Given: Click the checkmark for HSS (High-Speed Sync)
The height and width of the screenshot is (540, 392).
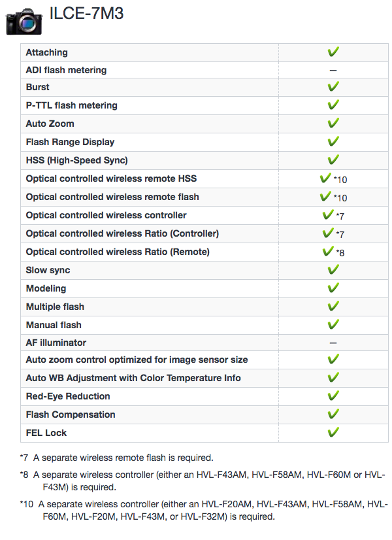Looking at the screenshot, I should tap(333, 160).
